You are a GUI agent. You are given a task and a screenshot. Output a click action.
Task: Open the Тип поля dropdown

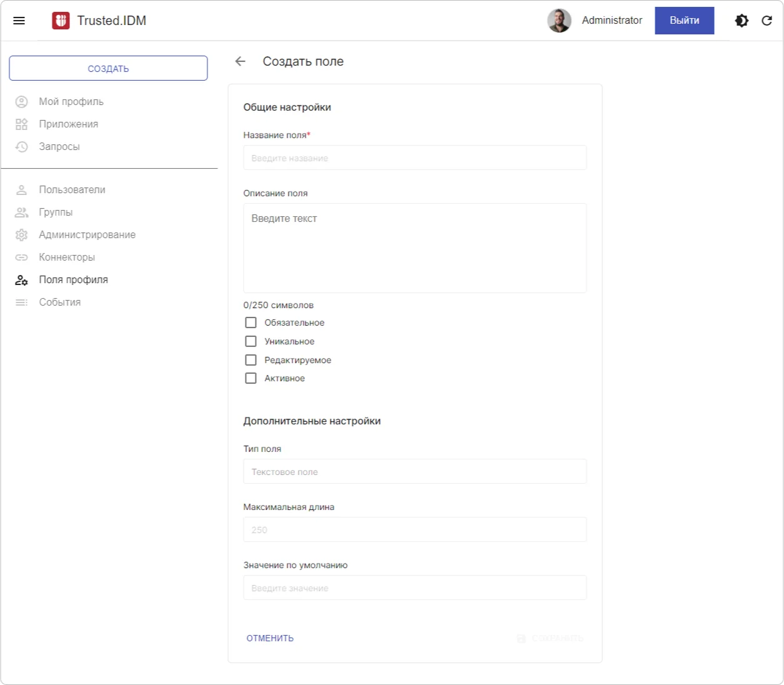click(x=415, y=472)
